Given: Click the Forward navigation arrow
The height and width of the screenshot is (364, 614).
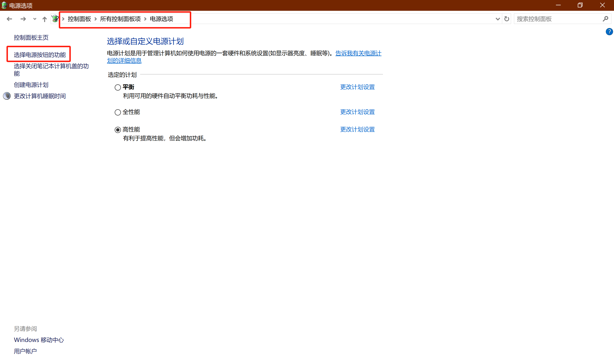Looking at the screenshot, I should coord(23,19).
